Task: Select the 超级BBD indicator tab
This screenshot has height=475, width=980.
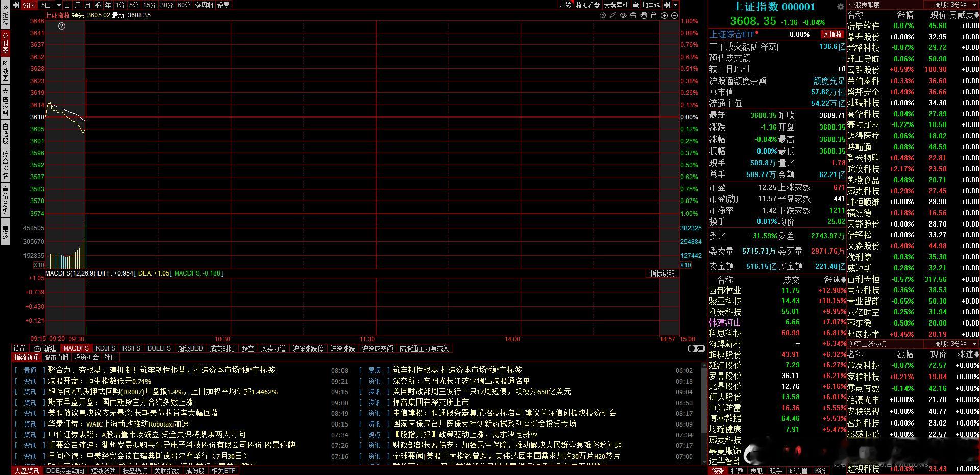Action: pyautogui.click(x=190, y=348)
